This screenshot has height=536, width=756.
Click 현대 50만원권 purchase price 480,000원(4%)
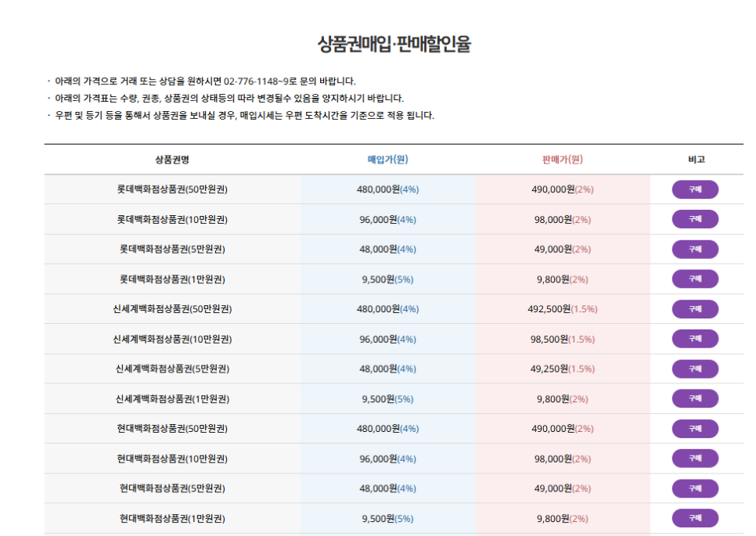coord(387,429)
